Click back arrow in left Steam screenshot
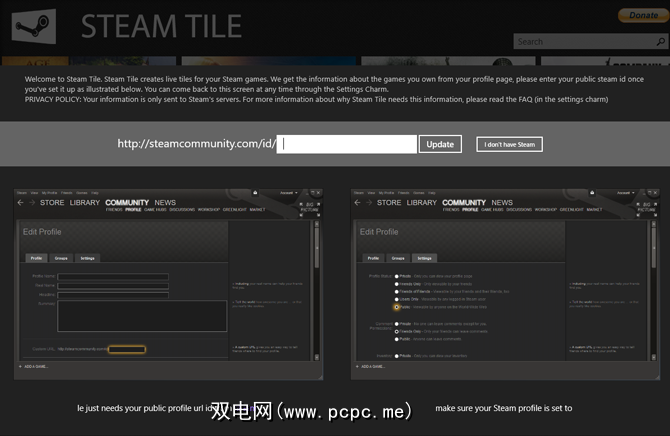 point(21,203)
